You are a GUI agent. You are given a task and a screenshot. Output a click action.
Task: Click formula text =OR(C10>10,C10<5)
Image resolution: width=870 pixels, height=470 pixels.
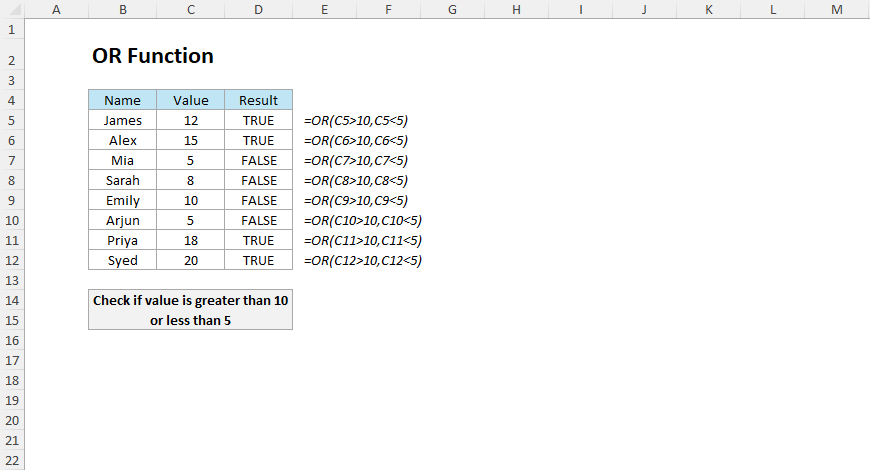point(363,220)
